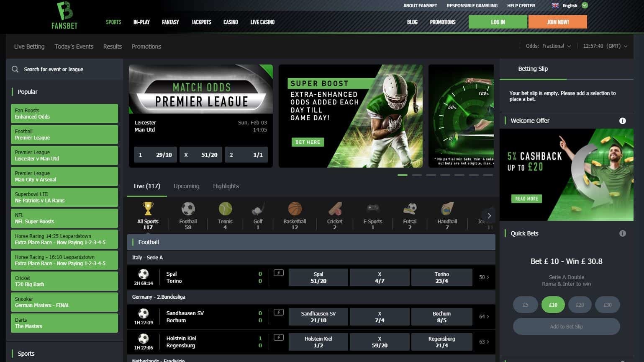Select the Football sport icon
Screen dimensions: 644x362
pyautogui.click(x=188, y=208)
